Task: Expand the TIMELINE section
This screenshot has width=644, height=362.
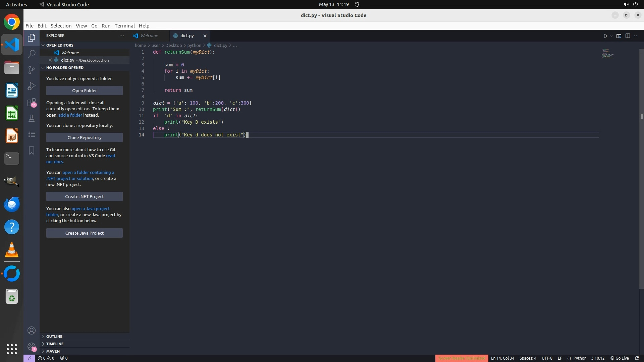Action: (x=55, y=344)
